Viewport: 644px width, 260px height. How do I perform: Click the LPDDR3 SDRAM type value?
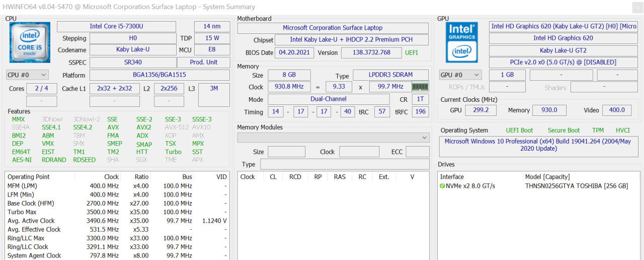(x=391, y=75)
